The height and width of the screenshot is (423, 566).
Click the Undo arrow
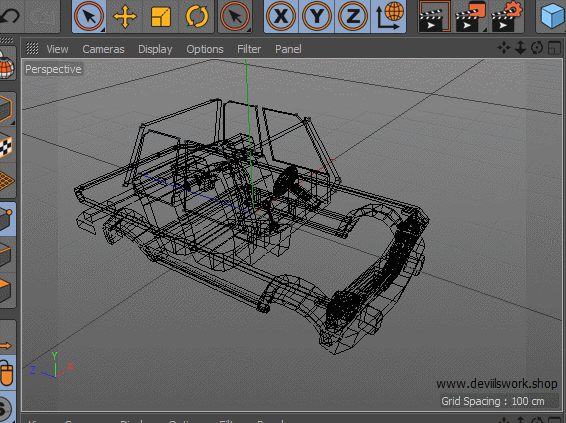[10, 16]
